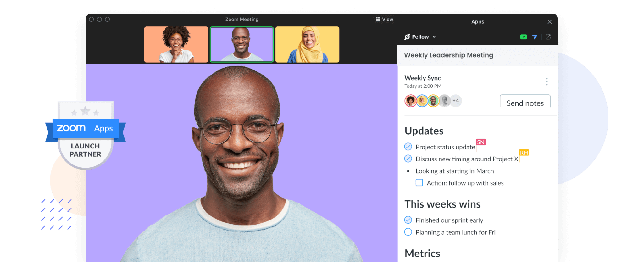Click the Metrics section heading
The height and width of the screenshot is (262, 644).
point(422,253)
